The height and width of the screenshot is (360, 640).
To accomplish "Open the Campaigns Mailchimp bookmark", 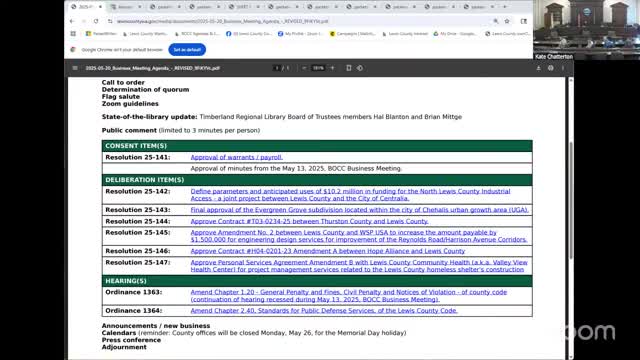I will coord(353,34).
